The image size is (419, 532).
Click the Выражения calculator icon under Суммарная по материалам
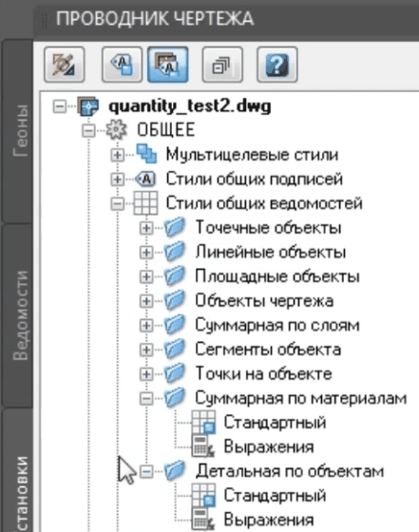pyautogui.click(x=203, y=446)
